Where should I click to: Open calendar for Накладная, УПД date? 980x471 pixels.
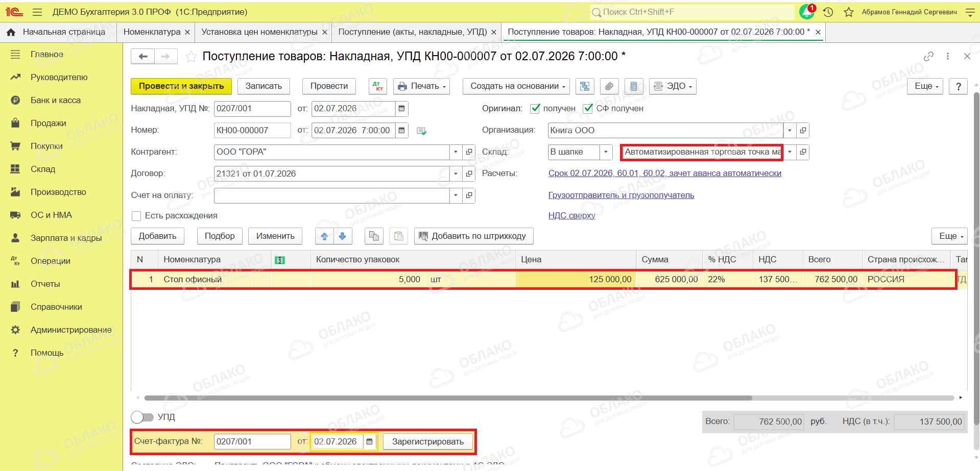[402, 109]
